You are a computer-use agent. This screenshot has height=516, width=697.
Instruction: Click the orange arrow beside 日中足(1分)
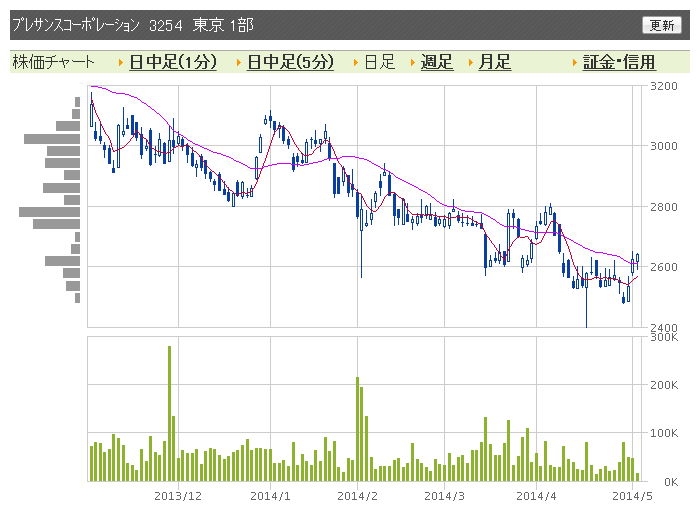[120, 63]
